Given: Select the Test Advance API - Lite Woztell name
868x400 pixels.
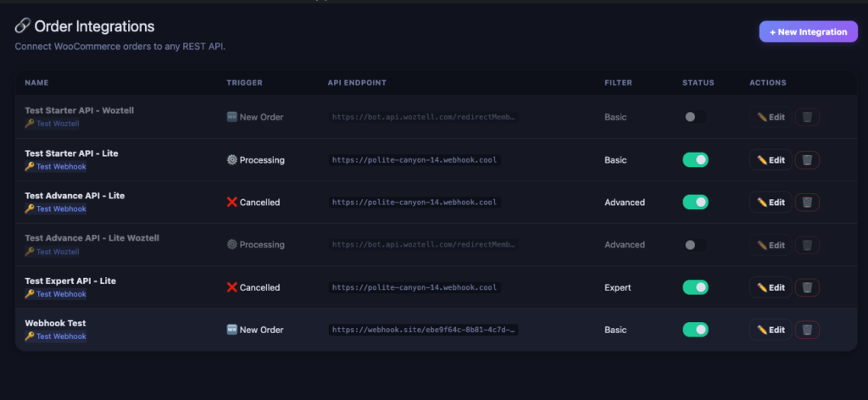Looking at the screenshot, I should click(x=92, y=238).
